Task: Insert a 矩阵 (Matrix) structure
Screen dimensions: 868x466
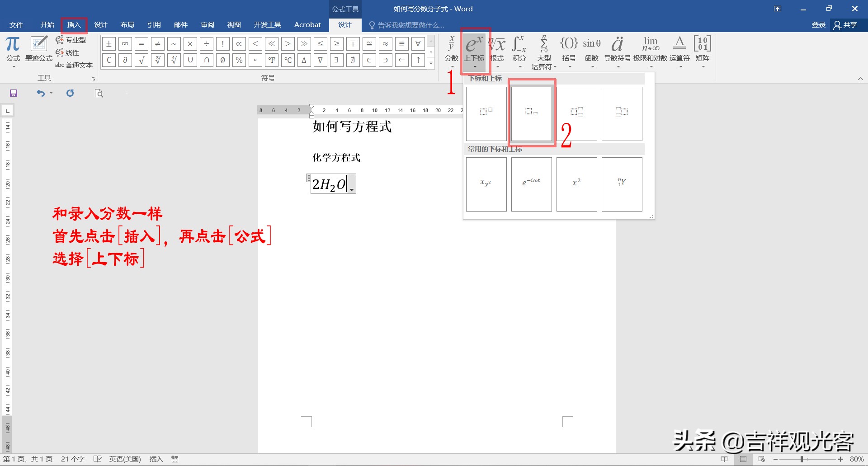Action: pyautogui.click(x=702, y=50)
